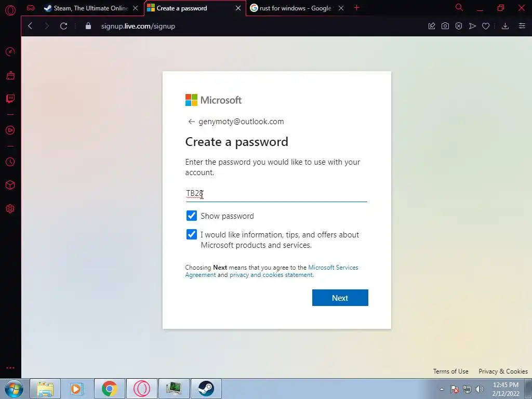Open sidebar setup three-dots icon
The width and height of the screenshot is (532, 399).
click(x=10, y=368)
